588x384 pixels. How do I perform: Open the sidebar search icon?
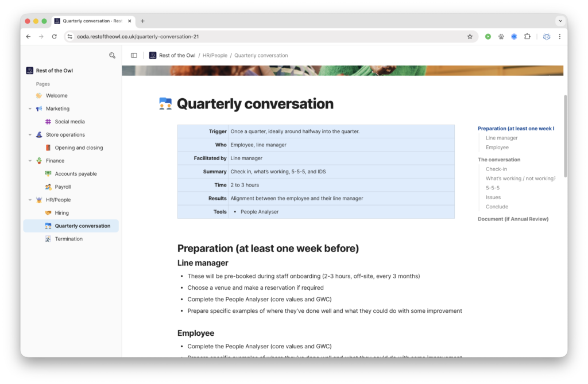click(112, 55)
